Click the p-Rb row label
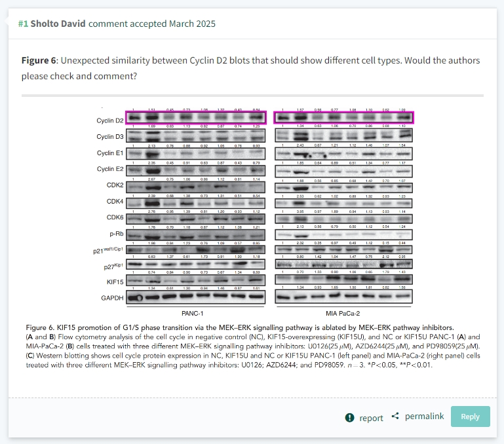The width and height of the screenshot is (504, 444). tap(117, 234)
